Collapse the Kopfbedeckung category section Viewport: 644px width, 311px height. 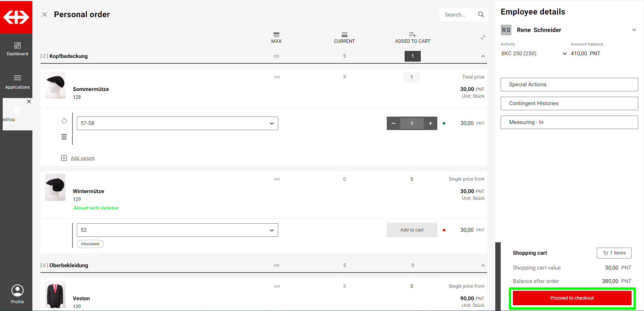(x=483, y=56)
